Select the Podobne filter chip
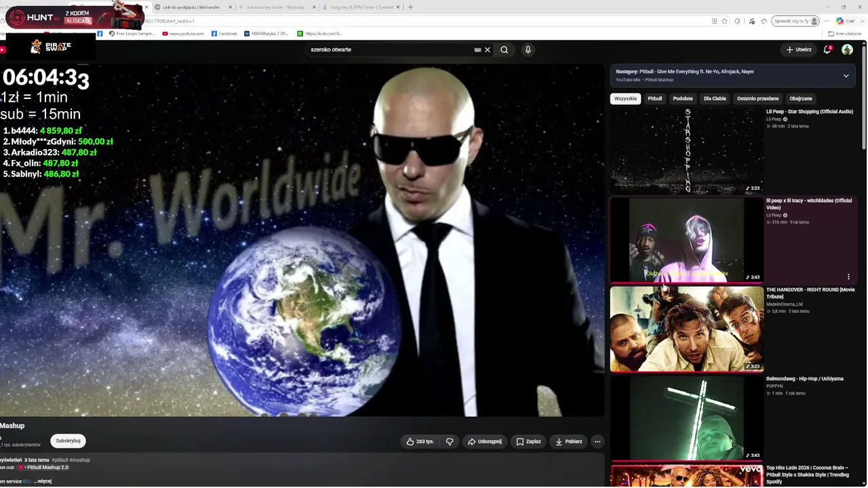Screen dimensions: 868x488 (x=683, y=98)
